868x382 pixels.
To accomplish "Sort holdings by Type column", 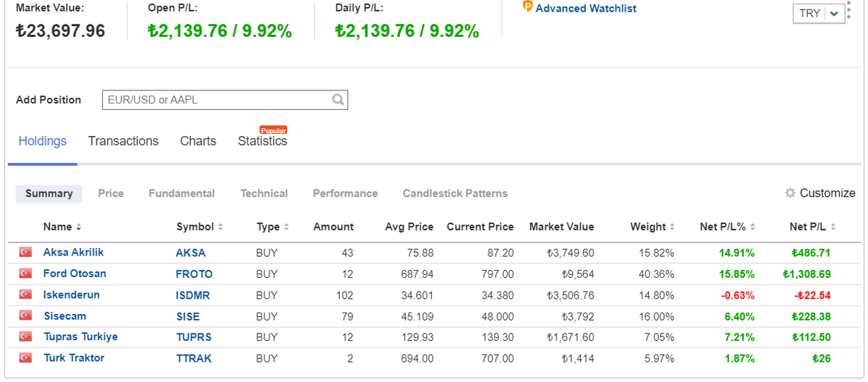I will coord(273,226).
